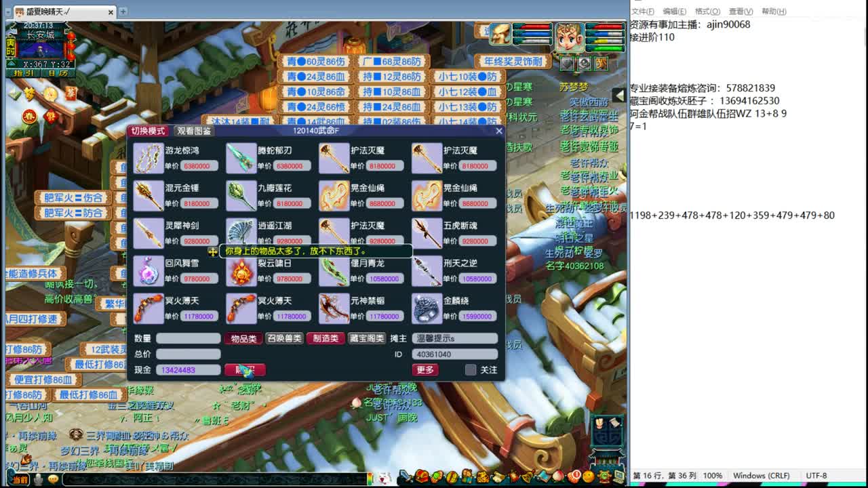This screenshot has width=868, height=488.
Task: Select the 偃月青龙 blade icon
Action: 334,271
